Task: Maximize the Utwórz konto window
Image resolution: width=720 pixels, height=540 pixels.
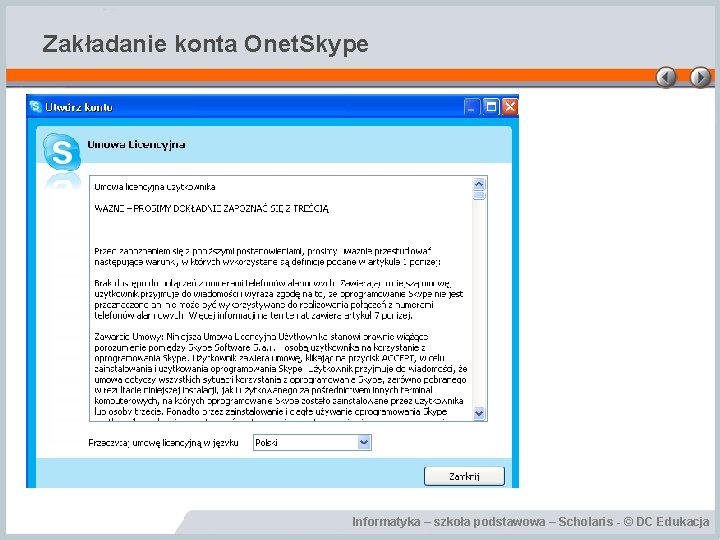Action: (491, 107)
